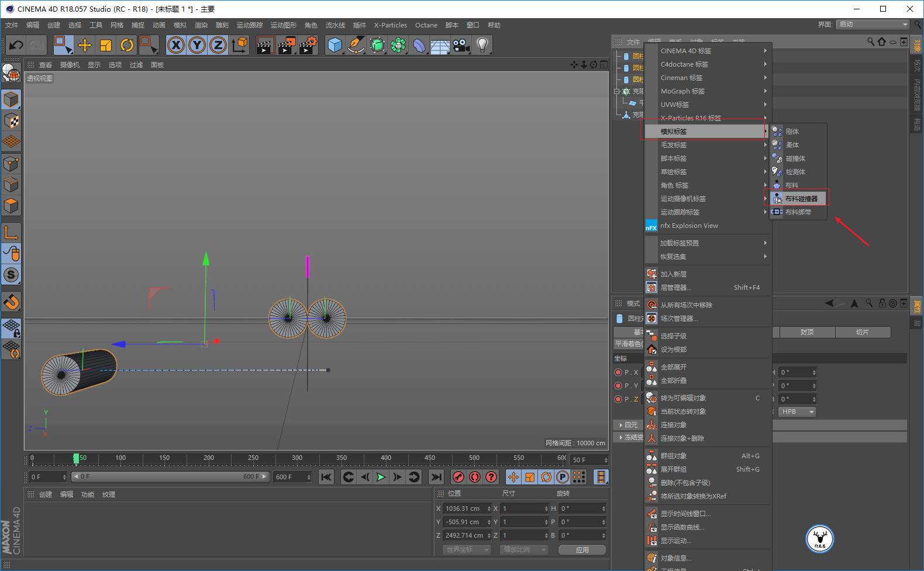Switch to Model mode in left sidebar

[11, 99]
